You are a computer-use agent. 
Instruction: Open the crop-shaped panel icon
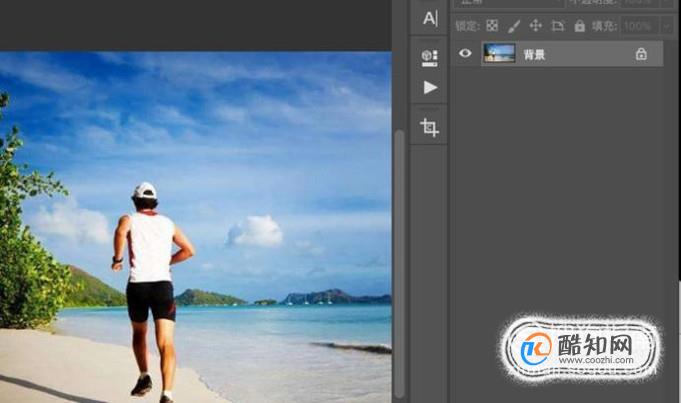(x=430, y=128)
